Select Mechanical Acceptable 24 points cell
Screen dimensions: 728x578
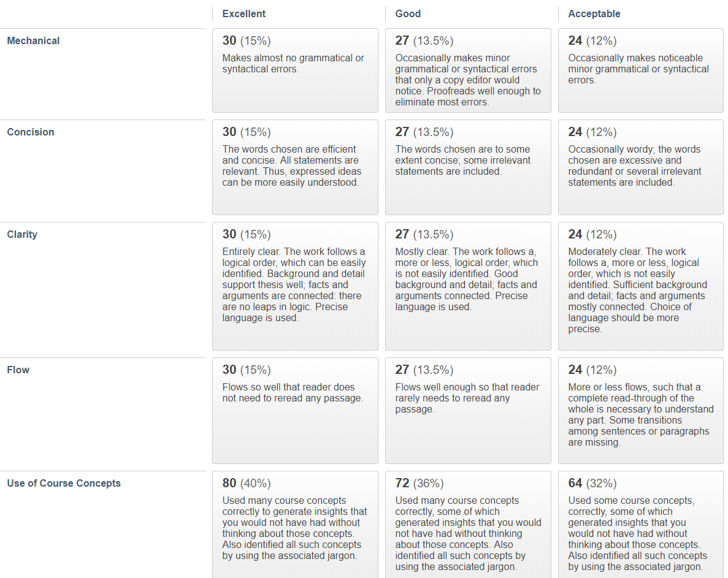[x=641, y=70]
